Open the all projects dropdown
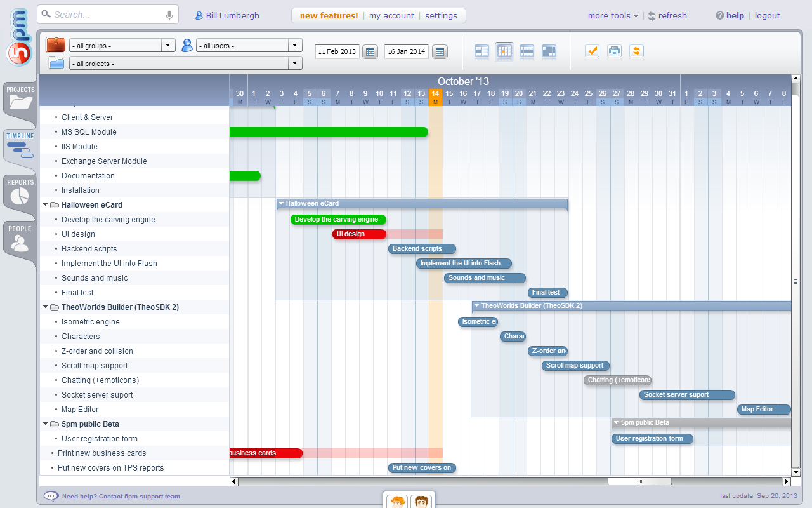812x508 pixels. pyautogui.click(x=186, y=63)
